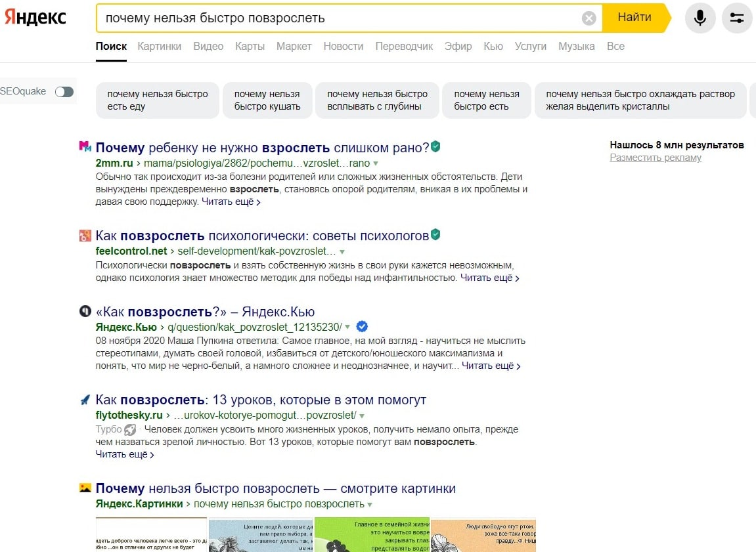Expand dropdown arrow next to flytothesky.ru URL

pyautogui.click(x=362, y=415)
